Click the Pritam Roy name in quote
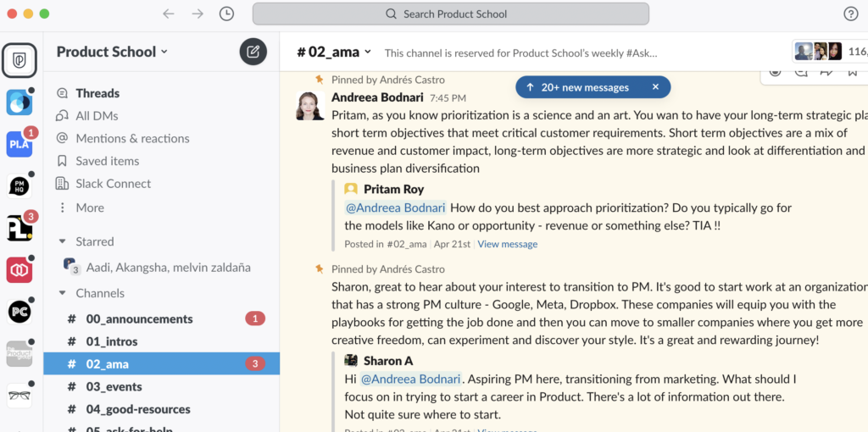Viewport: 868px width, 432px height. pos(393,189)
